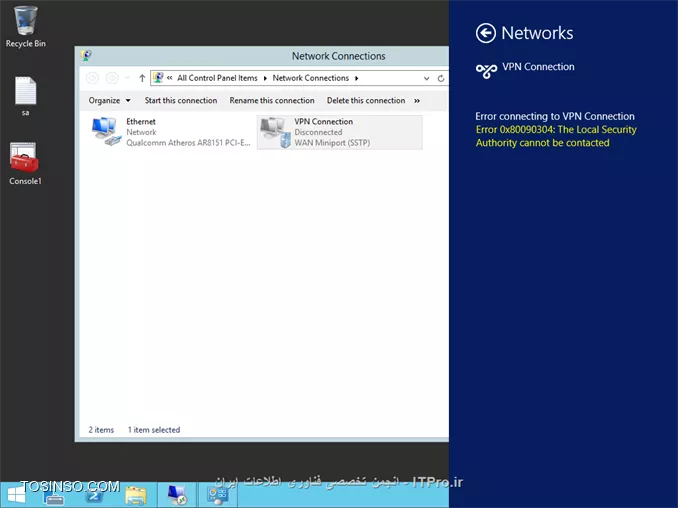678x508 pixels.
Task: Click Start this connection
Action: point(181,100)
